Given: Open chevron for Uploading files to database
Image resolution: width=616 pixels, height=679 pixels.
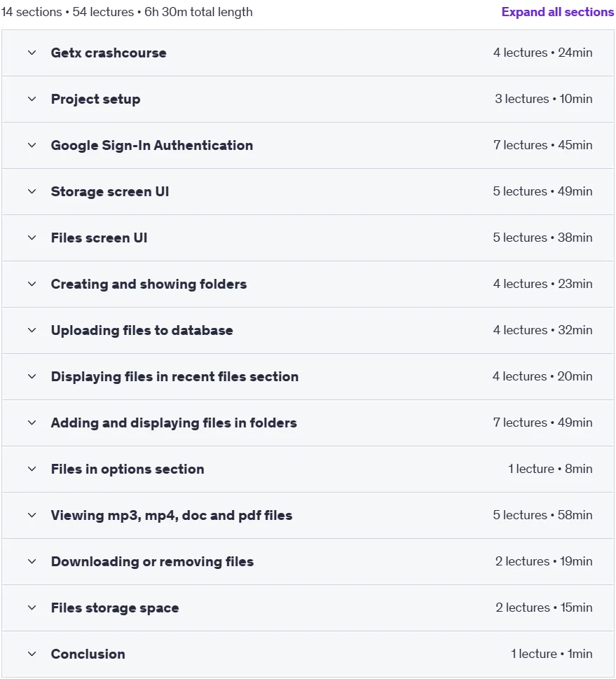Looking at the screenshot, I should pos(32,331).
